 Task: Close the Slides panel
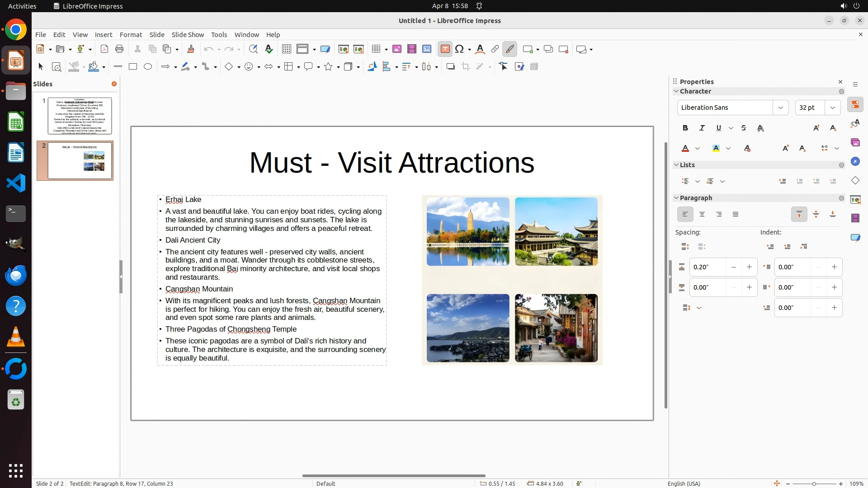pos(114,84)
